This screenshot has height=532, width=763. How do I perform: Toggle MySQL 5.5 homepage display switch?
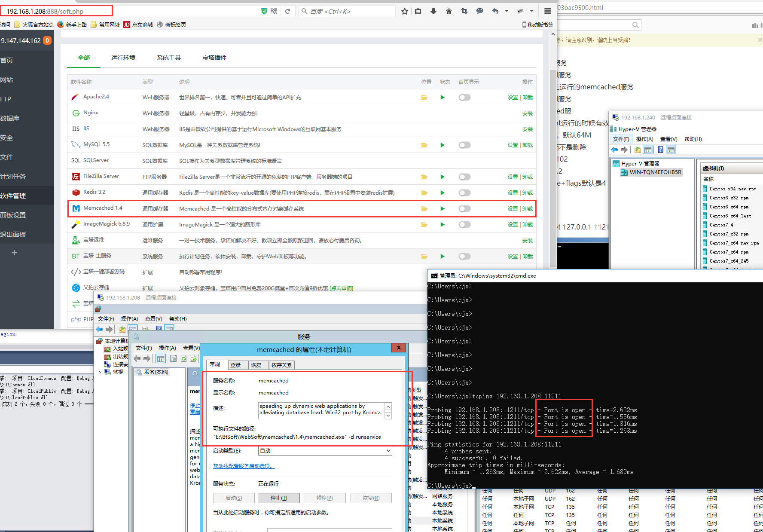click(x=464, y=145)
